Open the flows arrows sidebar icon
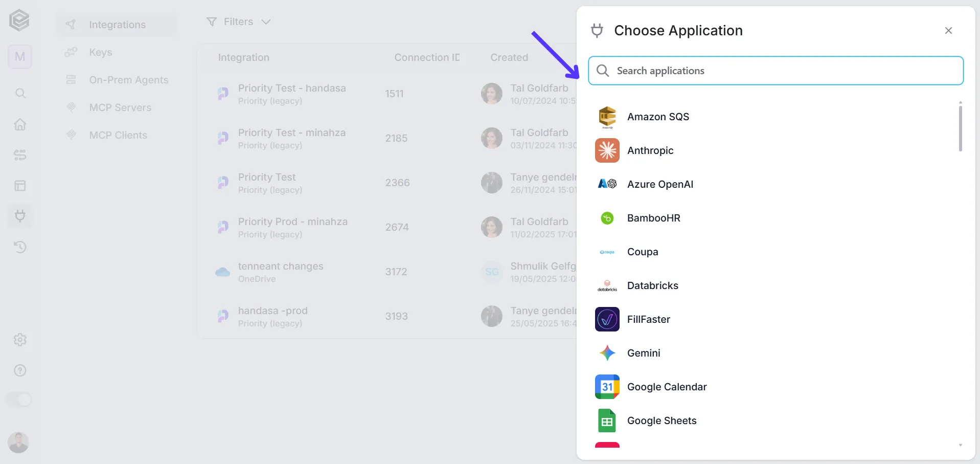Viewport: 980px width, 464px height. pyautogui.click(x=20, y=154)
